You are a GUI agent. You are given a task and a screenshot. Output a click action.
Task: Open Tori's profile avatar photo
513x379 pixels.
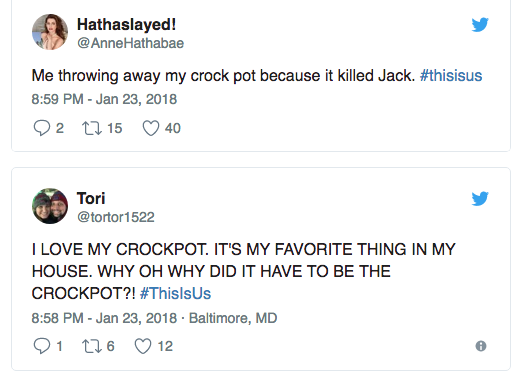pos(50,206)
